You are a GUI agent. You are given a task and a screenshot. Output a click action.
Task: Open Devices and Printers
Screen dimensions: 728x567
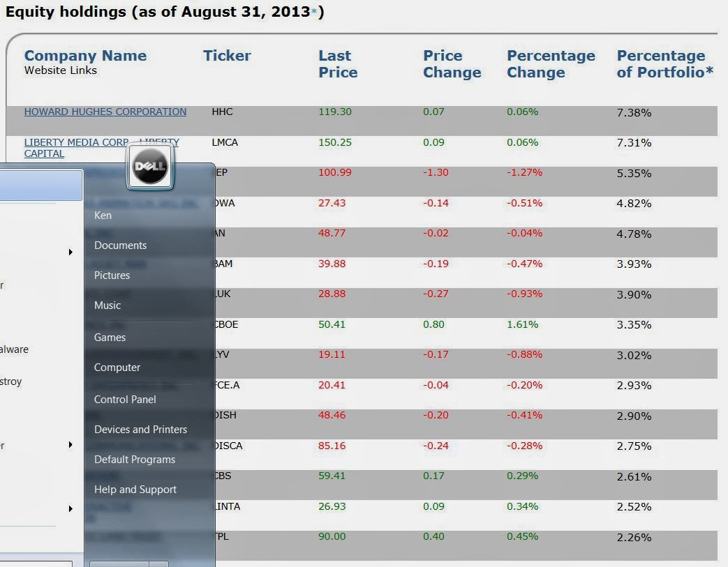[x=140, y=430]
